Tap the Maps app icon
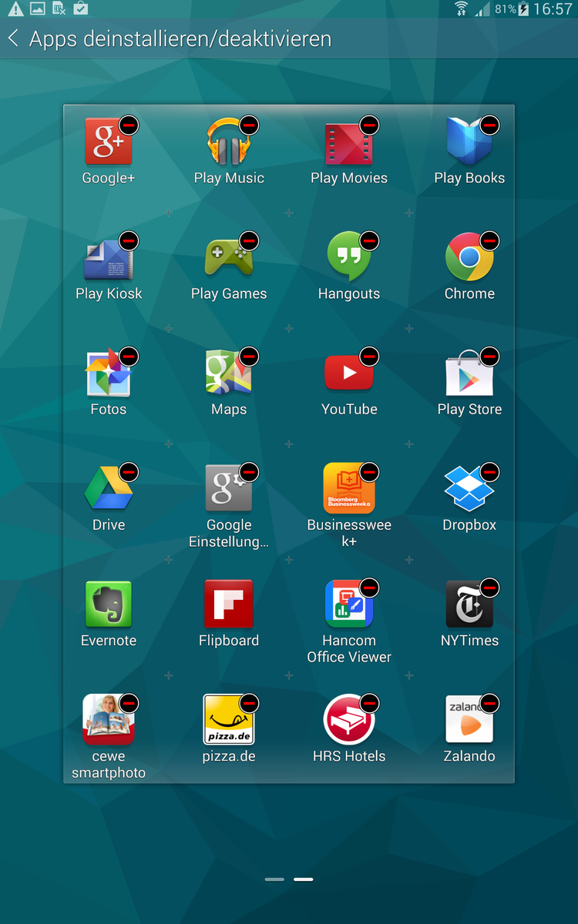 click(229, 373)
